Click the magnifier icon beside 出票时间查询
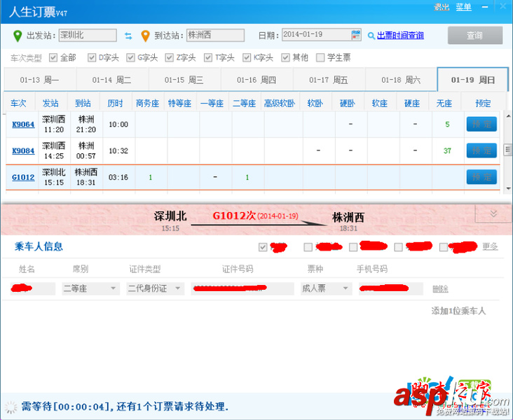Screen dimensions: 513x420 (371, 36)
